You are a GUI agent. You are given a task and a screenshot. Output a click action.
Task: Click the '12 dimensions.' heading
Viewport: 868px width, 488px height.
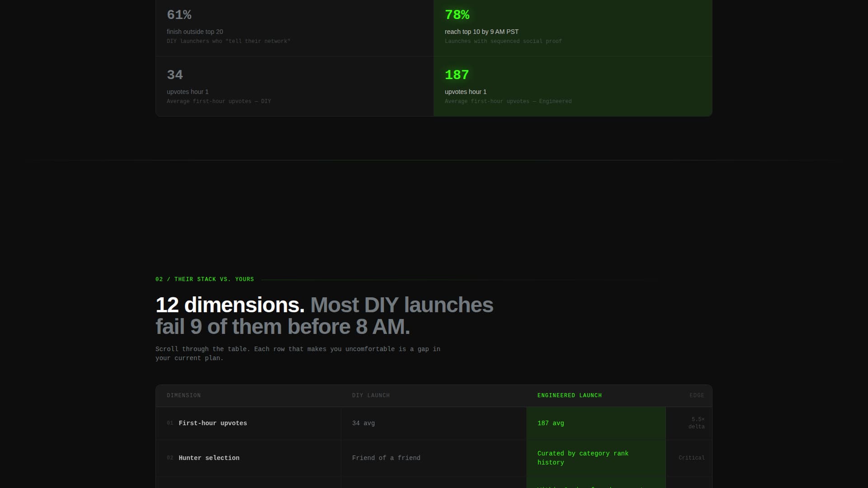coord(230,305)
